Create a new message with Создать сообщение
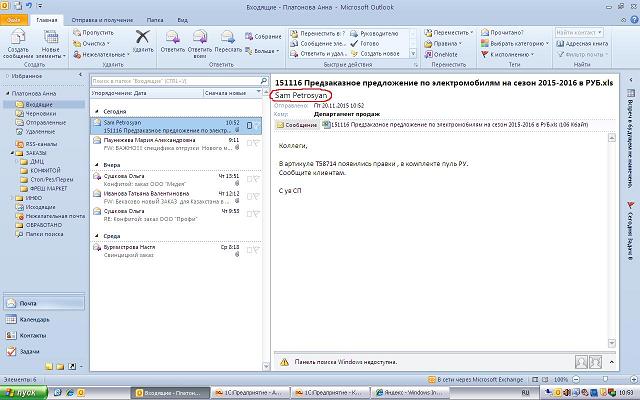The height and width of the screenshot is (400, 640). (18, 44)
